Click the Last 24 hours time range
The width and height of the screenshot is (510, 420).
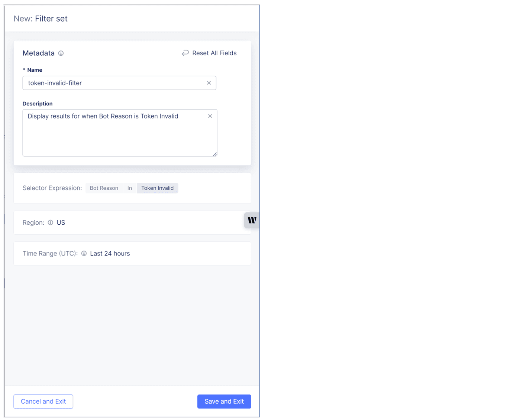click(110, 253)
